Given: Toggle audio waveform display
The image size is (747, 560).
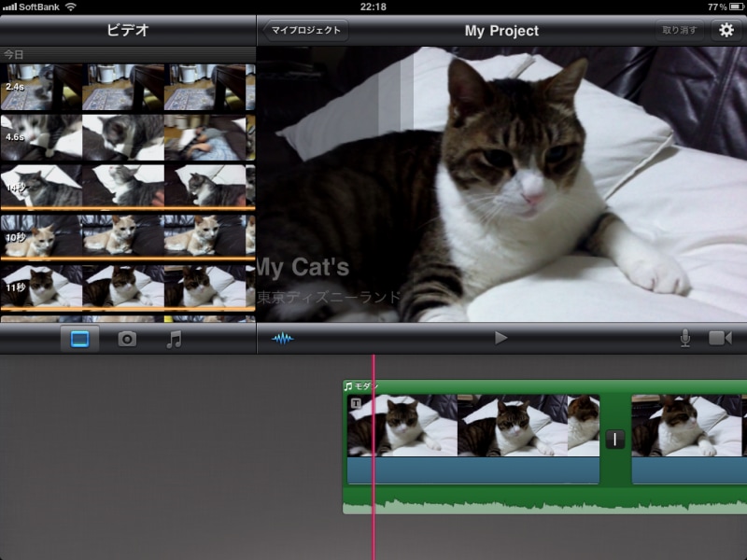Looking at the screenshot, I should point(282,338).
